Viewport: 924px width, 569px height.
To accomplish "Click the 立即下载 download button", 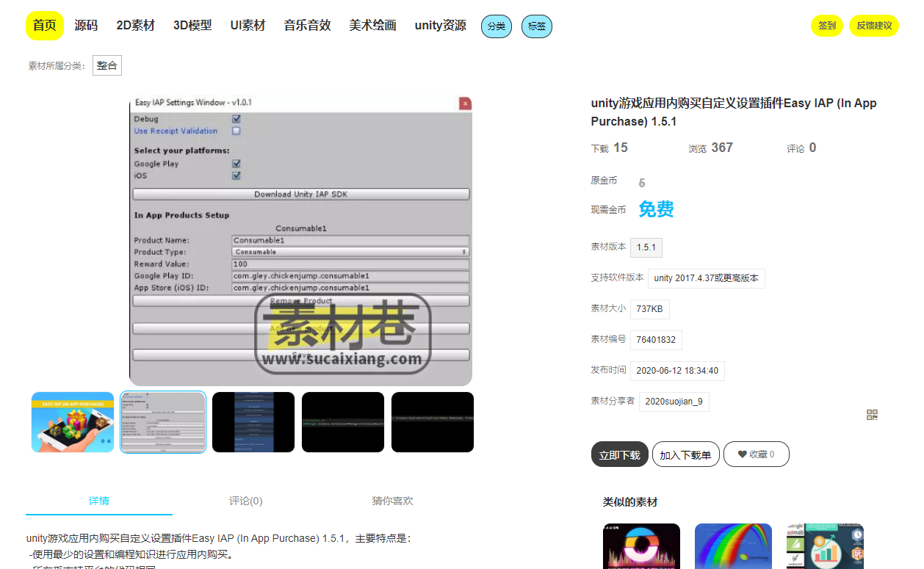I will (619, 454).
